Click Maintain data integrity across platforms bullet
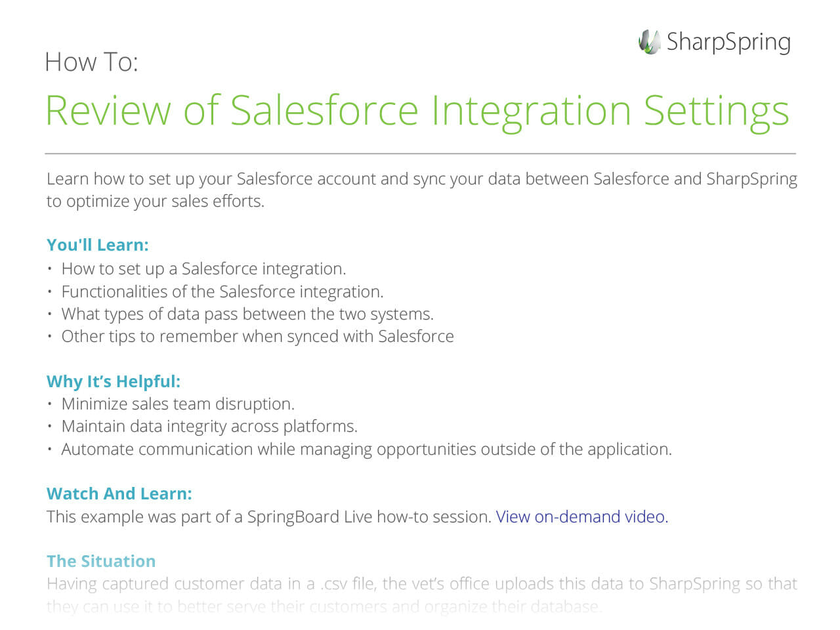Viewport: 840px width, 630px height. pyautogui.click(x=209, y=426)
